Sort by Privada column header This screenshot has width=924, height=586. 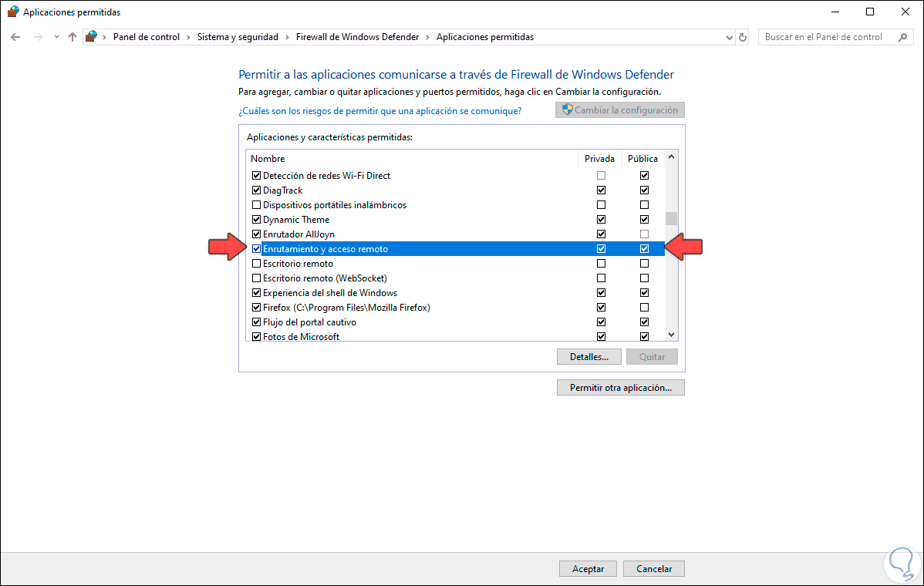(x=599, y=158)
